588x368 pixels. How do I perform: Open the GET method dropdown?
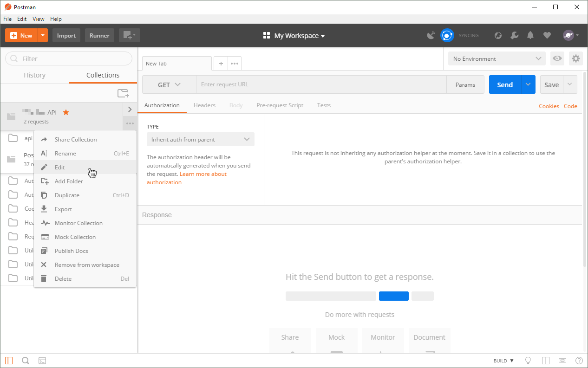click(x=169, y=84)
